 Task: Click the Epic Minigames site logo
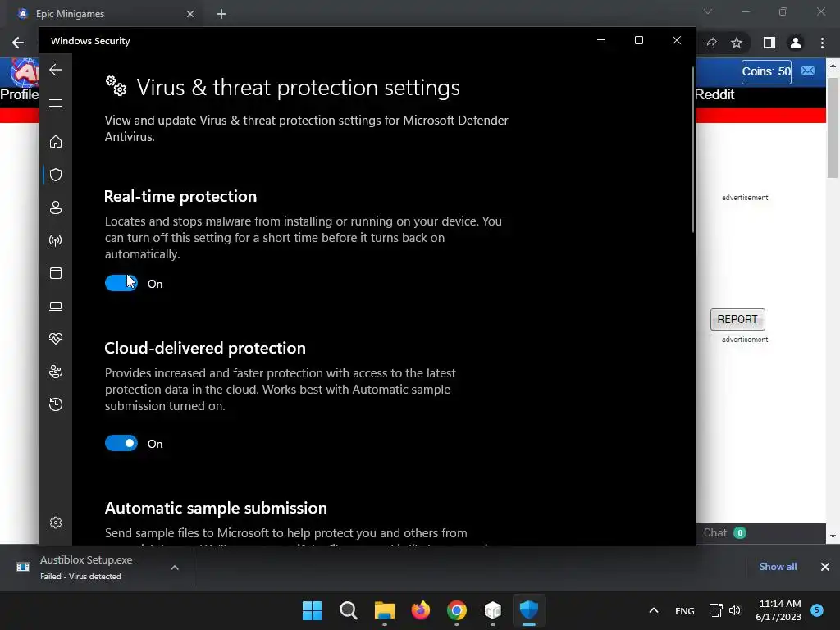(25, 72)
